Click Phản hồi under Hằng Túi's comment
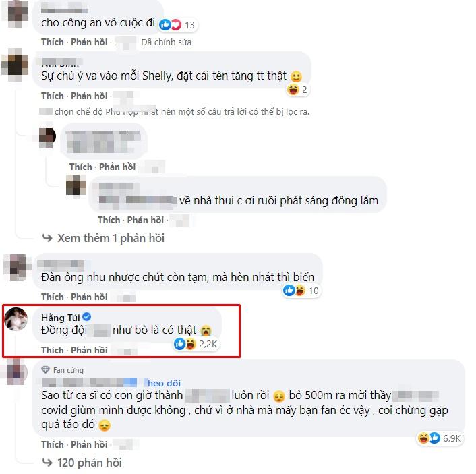The image size is (476, 474). click(x=89, y=350)
